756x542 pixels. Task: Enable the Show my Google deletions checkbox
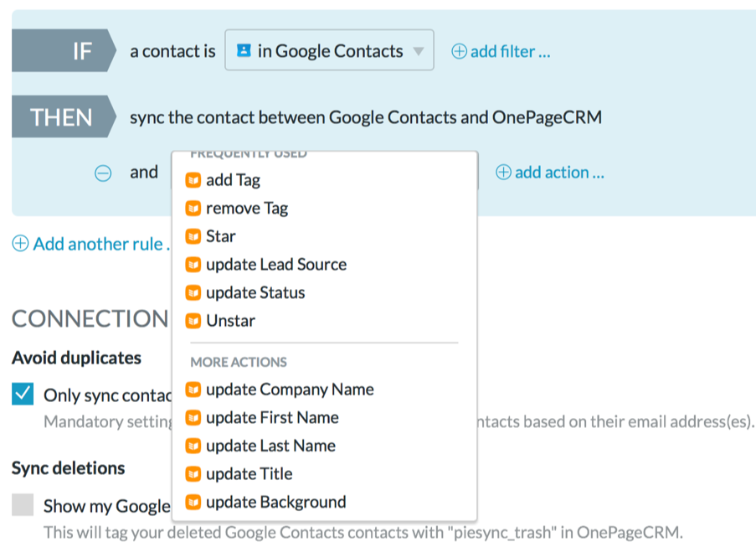tap(23, 505)
